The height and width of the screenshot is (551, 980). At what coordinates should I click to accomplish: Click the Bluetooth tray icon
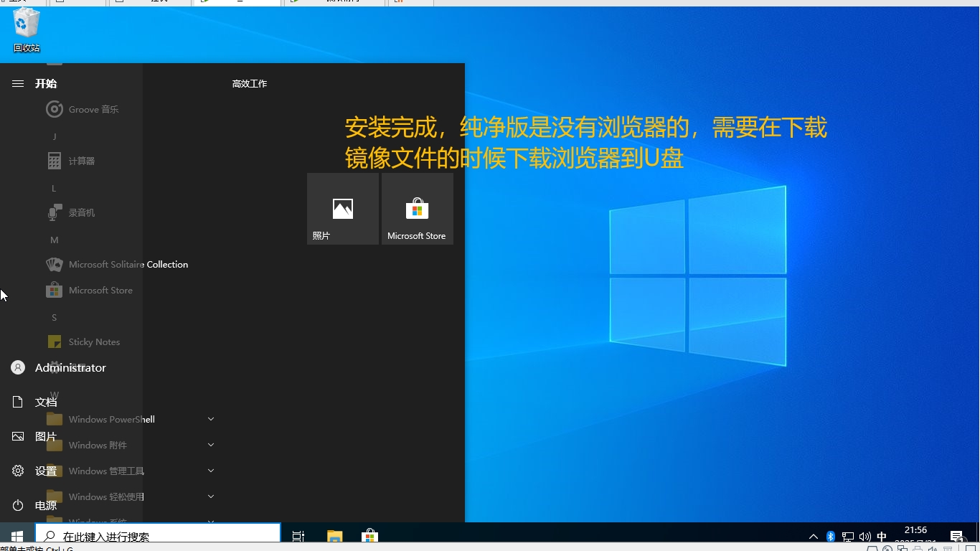pos(830,536)
